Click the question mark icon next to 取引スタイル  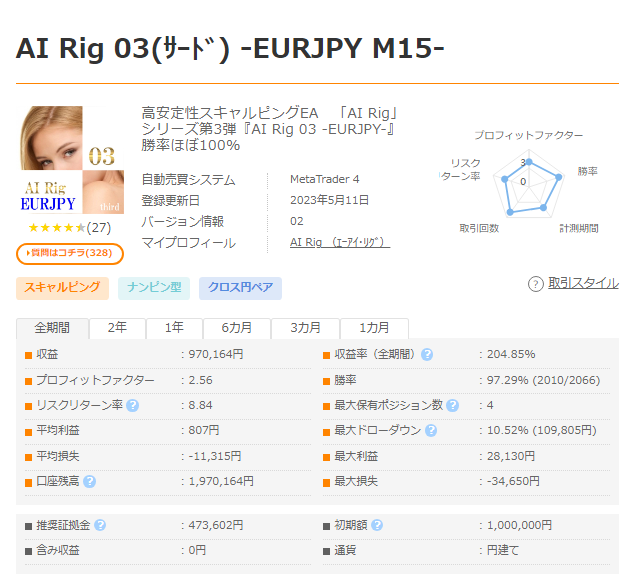(x=535, y=284)
